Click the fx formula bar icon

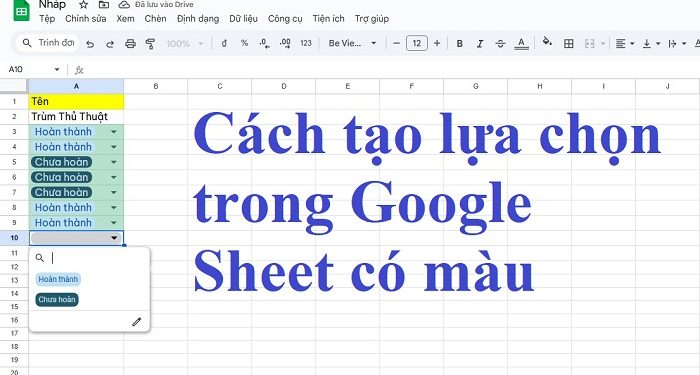79,70
